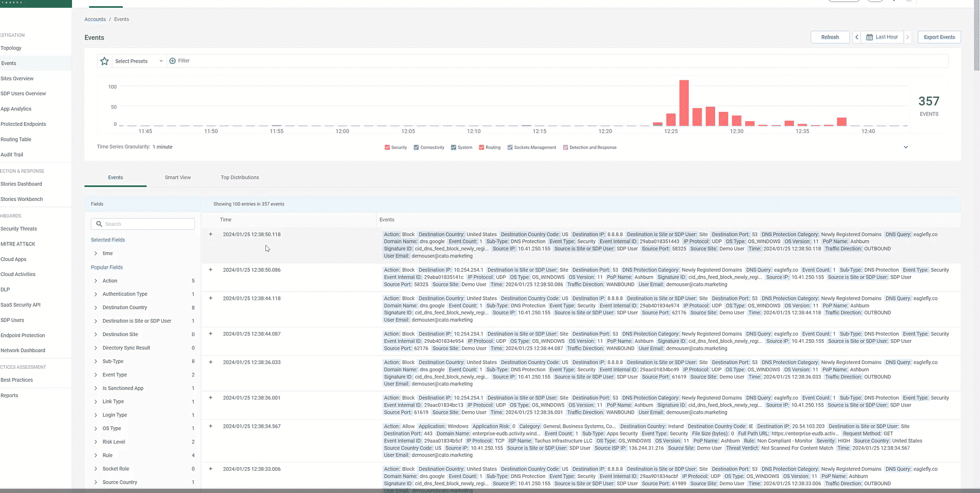Expand event row 12:38:36.001 with plus icon
Viewport: 980px width, 493px height.
click(210, 398)
